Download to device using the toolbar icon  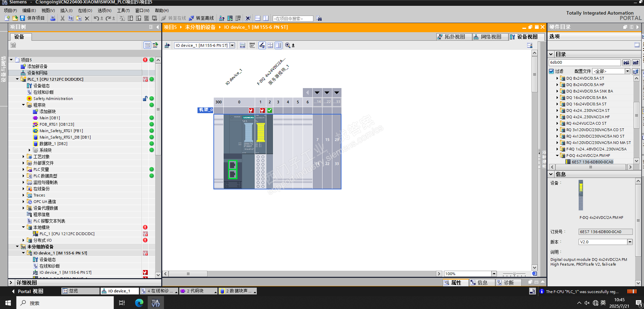(x=130, y=18)
